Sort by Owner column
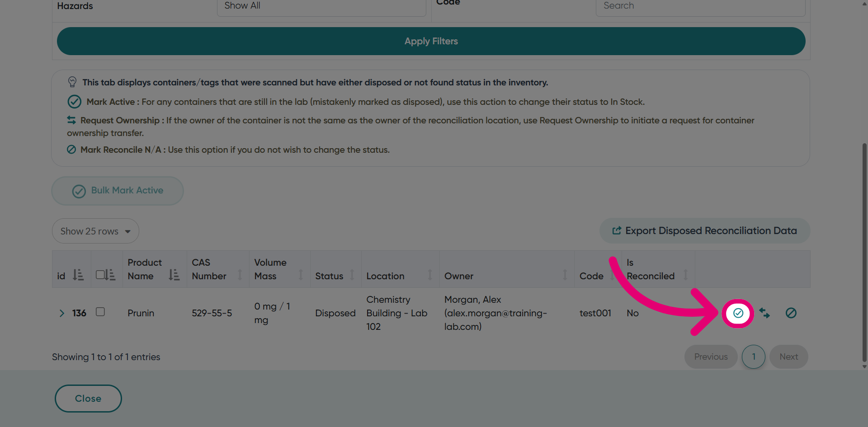The width and height of the screenshot is (868, 427). [x=565, y=275]
